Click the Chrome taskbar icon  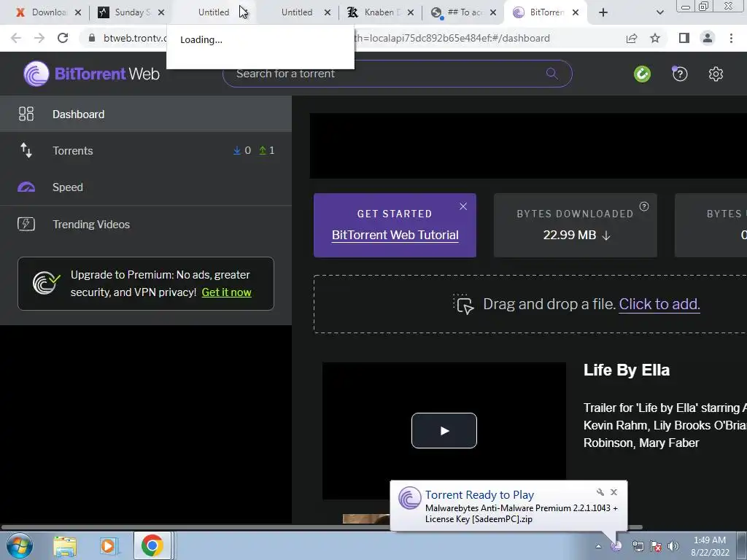pos(152,545)
